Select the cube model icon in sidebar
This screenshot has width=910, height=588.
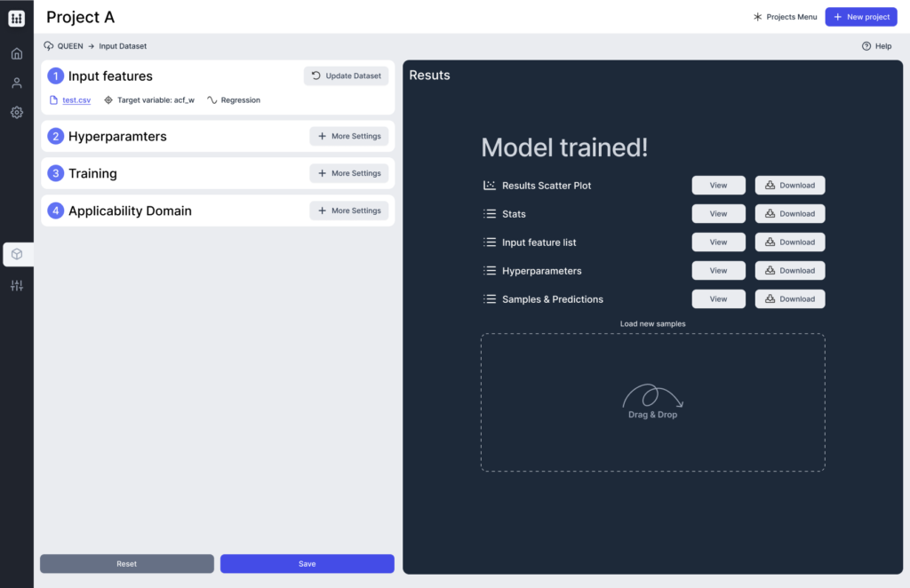tap(16, 255)
